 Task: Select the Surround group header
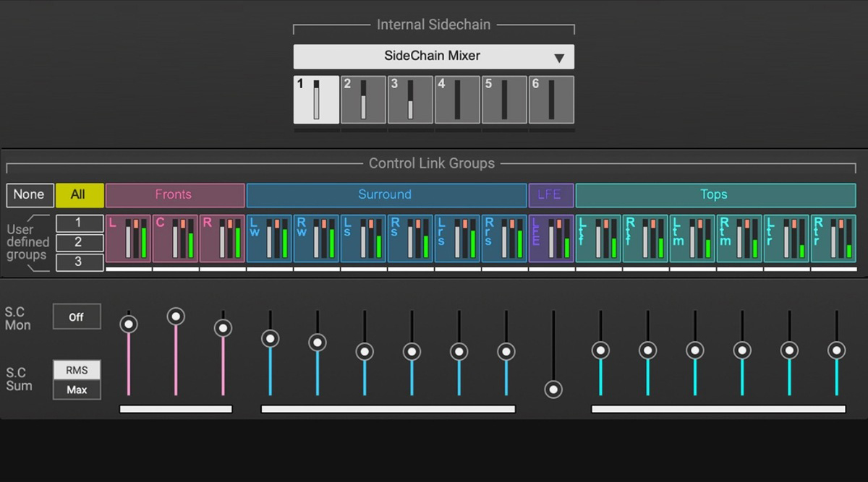[x=386, y=194]
